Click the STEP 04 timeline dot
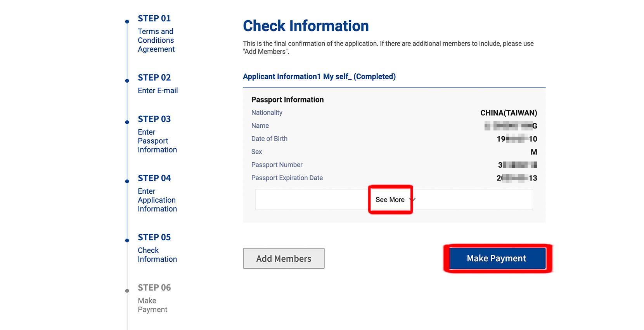644x330 pixels. [127, 181]
